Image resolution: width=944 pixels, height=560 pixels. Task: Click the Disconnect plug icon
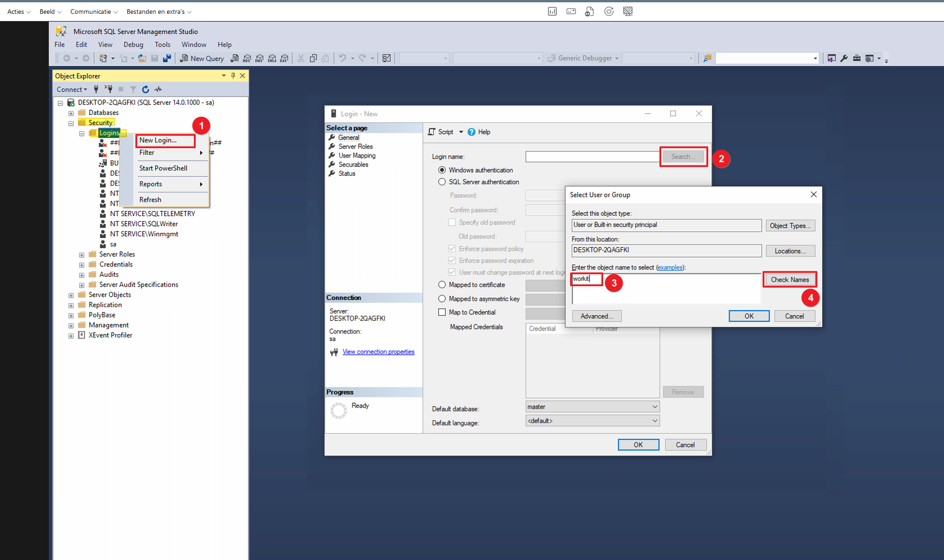109,89
